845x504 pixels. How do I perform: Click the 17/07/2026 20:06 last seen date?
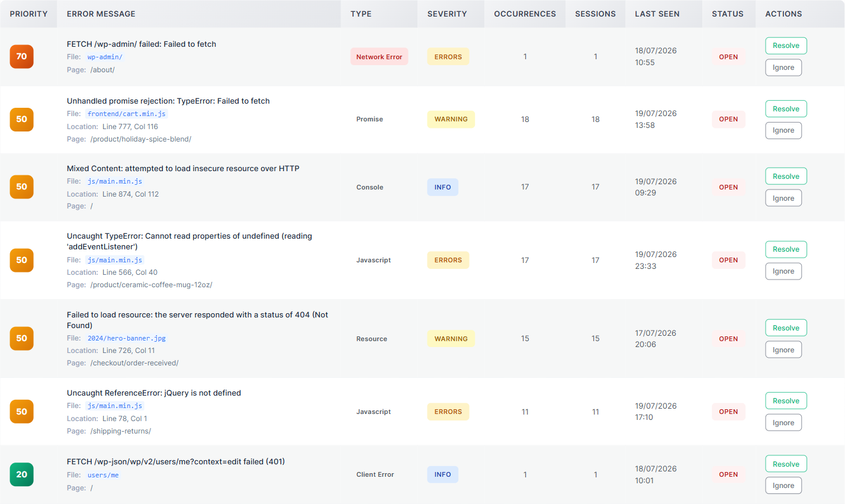[x=656, y=339]
